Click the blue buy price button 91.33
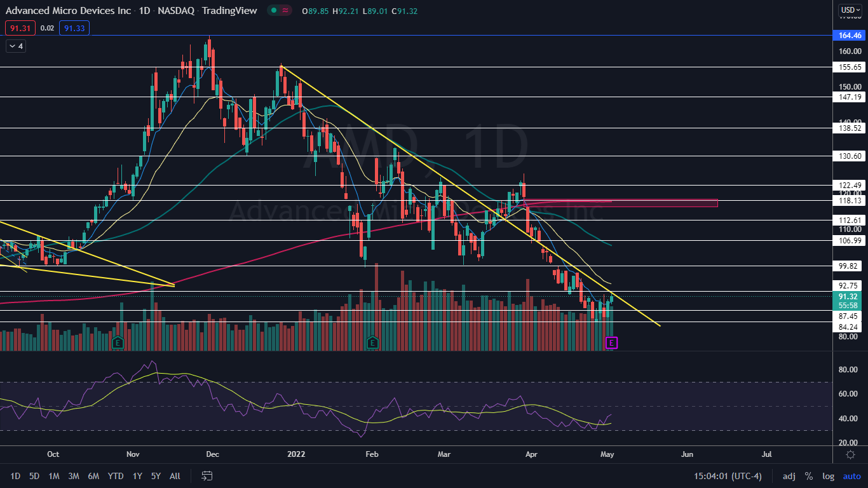The image size is (868, 488). [x=74, y=28]
